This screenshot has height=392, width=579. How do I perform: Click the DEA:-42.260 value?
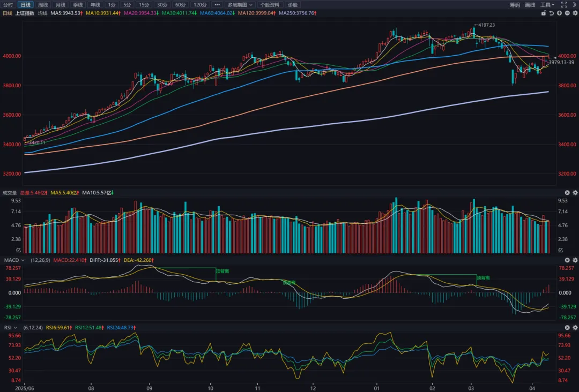tap(139, 260)
